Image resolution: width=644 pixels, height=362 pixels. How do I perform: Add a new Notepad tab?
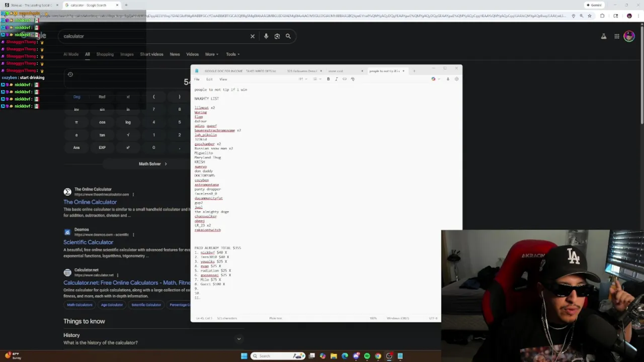pos(414,71)
